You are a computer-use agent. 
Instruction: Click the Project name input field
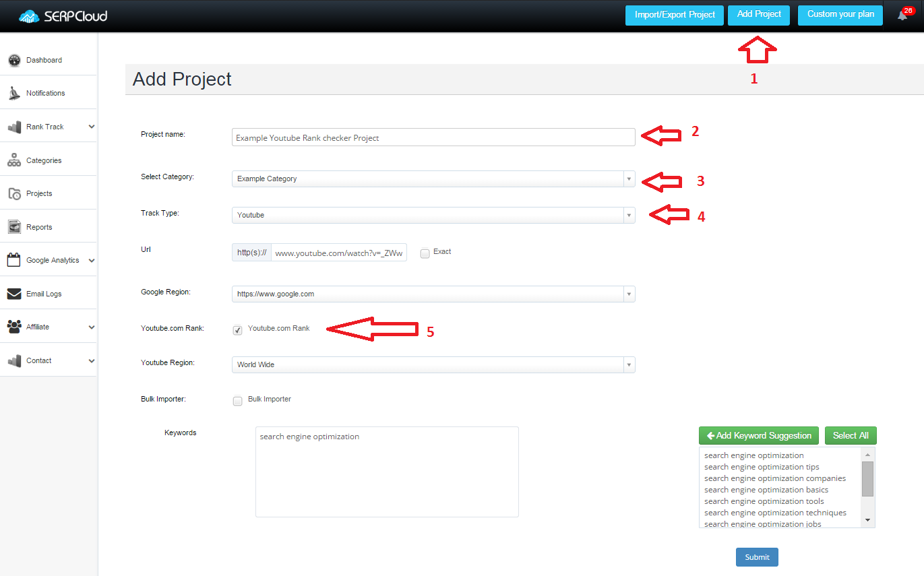click(433, 137)
